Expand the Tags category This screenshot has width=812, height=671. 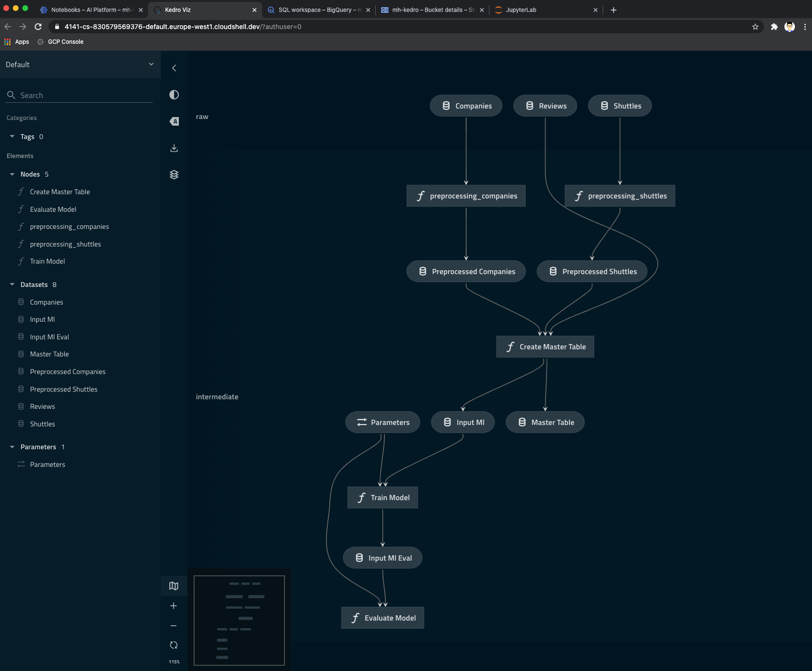click(12, 137)
